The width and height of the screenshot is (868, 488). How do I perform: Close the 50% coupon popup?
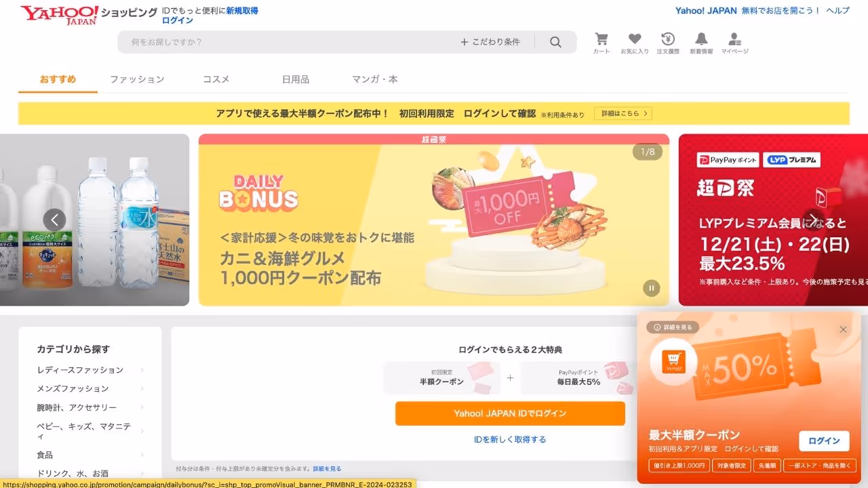click(843, 329)
